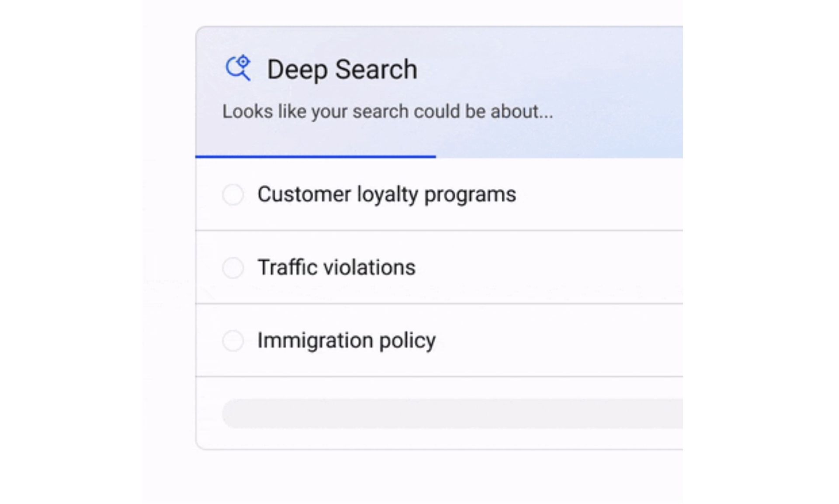Click the word "Customer" in the first option
This screenshot has width=839, height=504.
[304, 194]
